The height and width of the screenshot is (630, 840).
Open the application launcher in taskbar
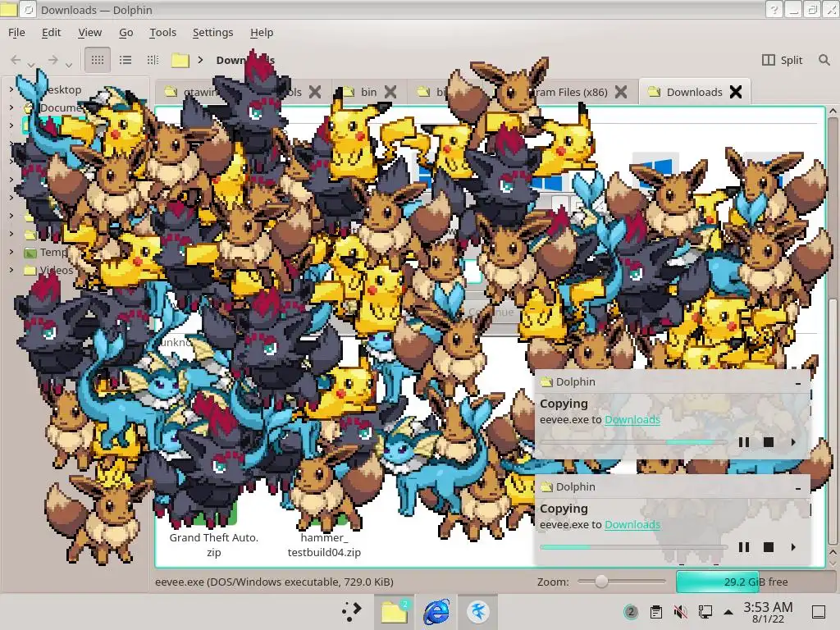(352, 611)
